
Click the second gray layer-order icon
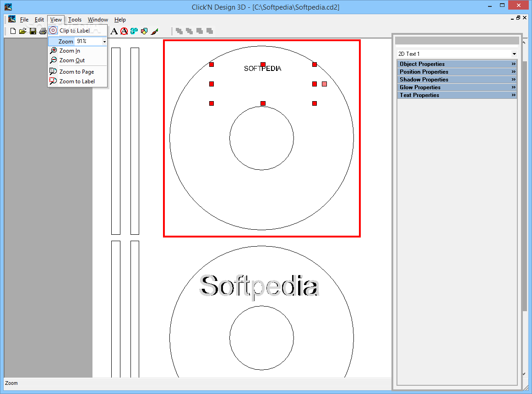click(190, 31)
